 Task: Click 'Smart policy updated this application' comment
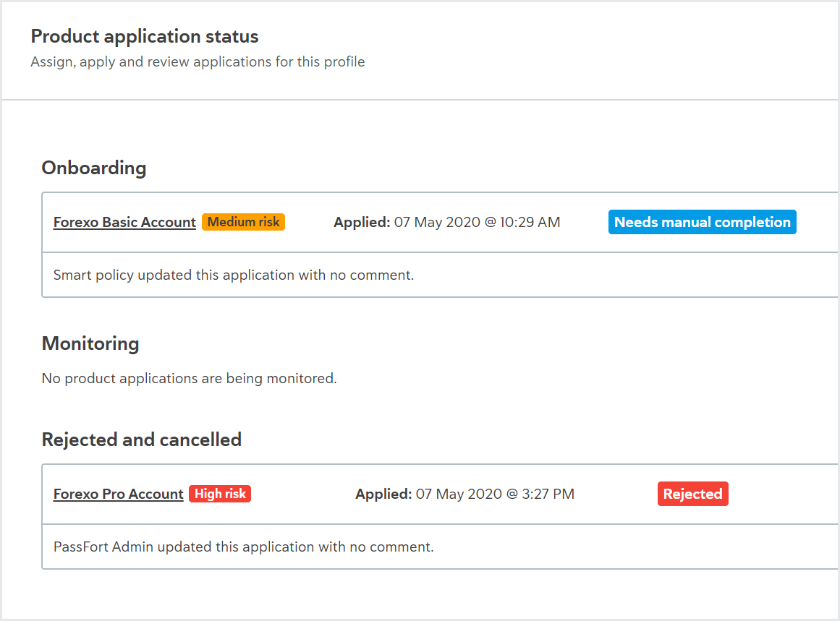[234, 275]
